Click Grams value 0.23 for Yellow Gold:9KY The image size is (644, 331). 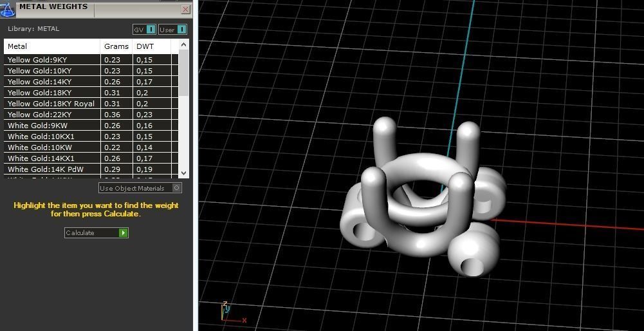coord(112,60)
